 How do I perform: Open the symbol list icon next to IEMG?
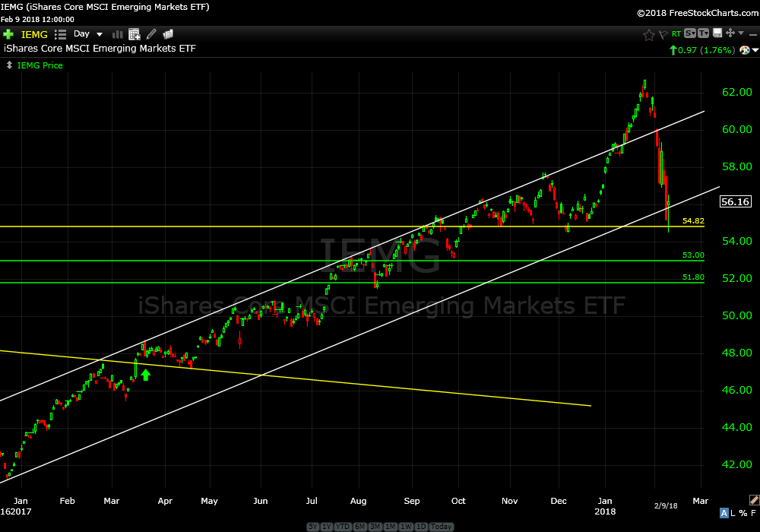pos(61,34)
